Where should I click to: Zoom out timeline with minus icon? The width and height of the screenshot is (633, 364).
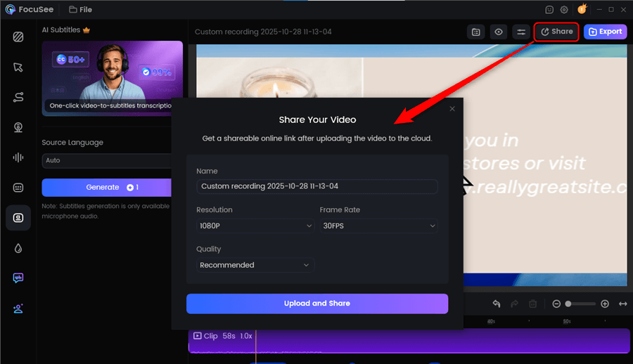pos(556,304)
